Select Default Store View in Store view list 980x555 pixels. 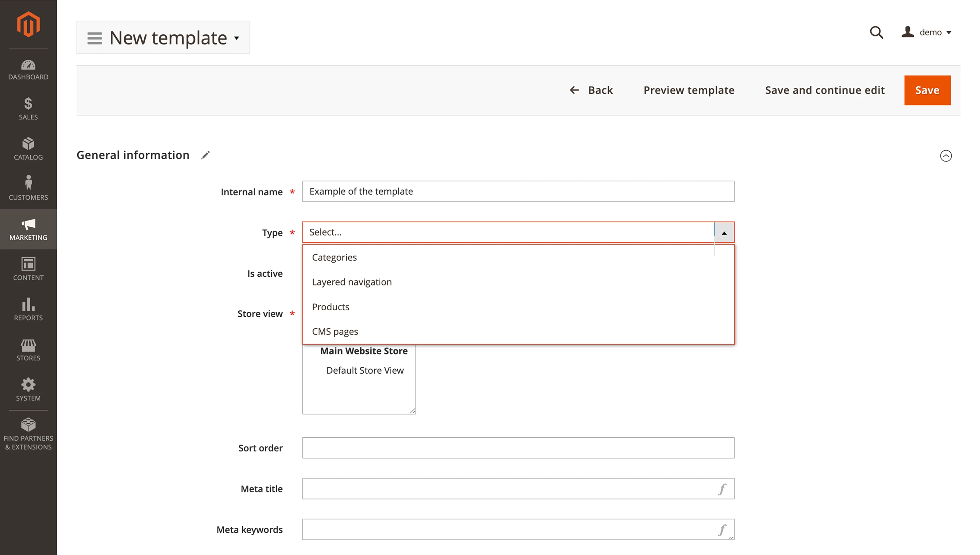point(365,370)
